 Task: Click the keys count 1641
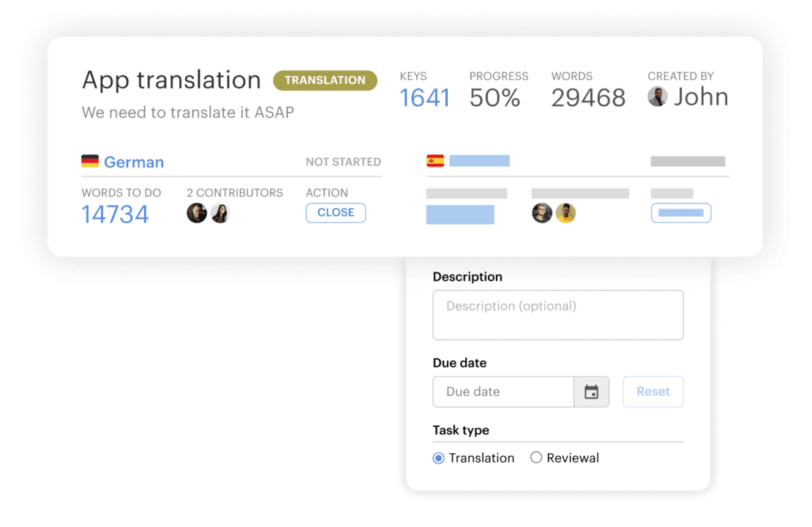pos(424,97)
